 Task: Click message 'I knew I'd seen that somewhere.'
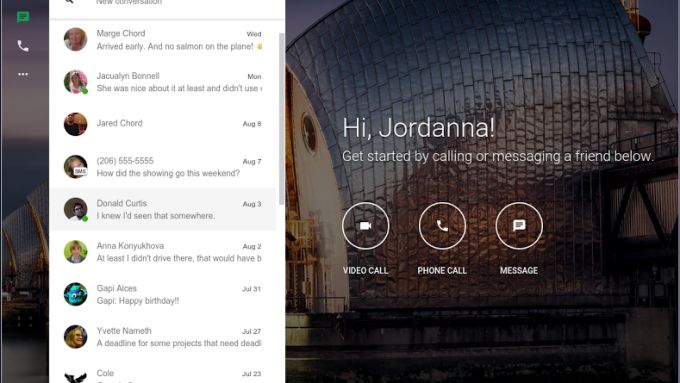[x=155, y=216]
